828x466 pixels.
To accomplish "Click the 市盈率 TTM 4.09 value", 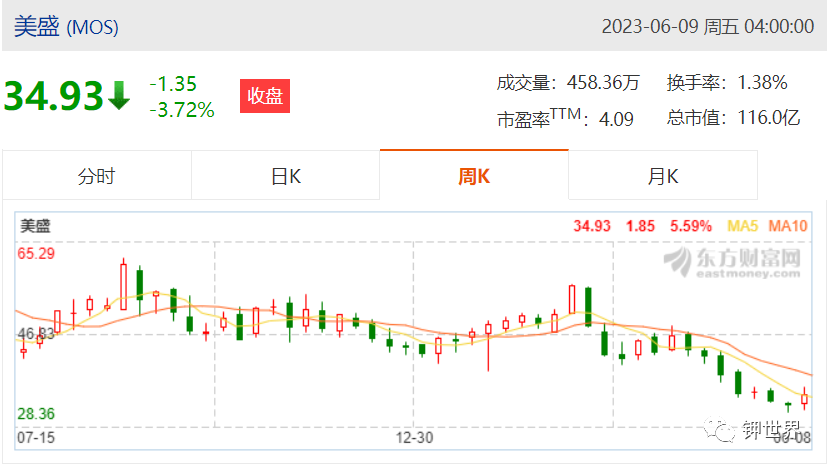I will pyautogui.click(x=616, y=119).
